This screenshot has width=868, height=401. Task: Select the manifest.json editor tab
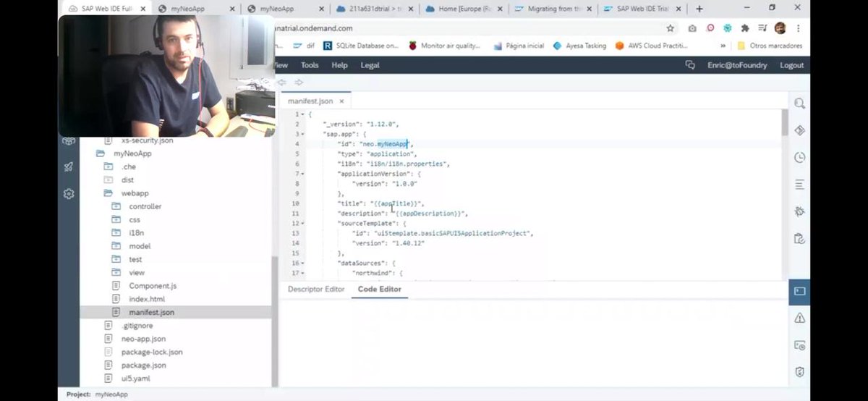(310, 101)
